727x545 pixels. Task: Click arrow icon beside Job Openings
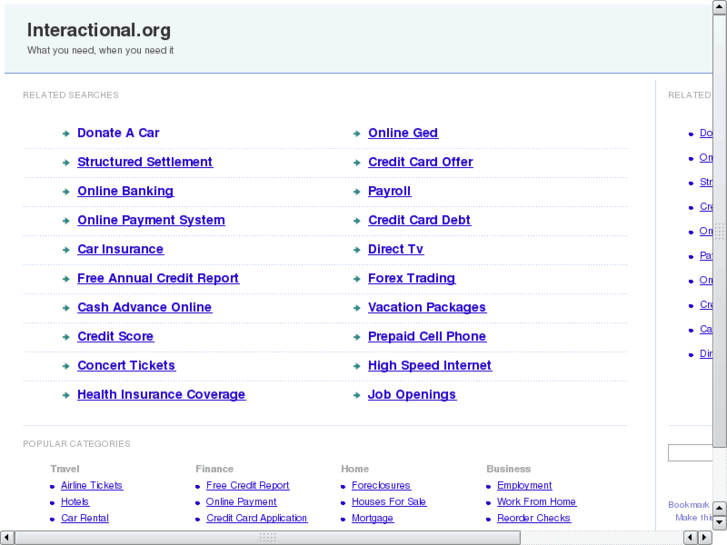pos(357,396)
